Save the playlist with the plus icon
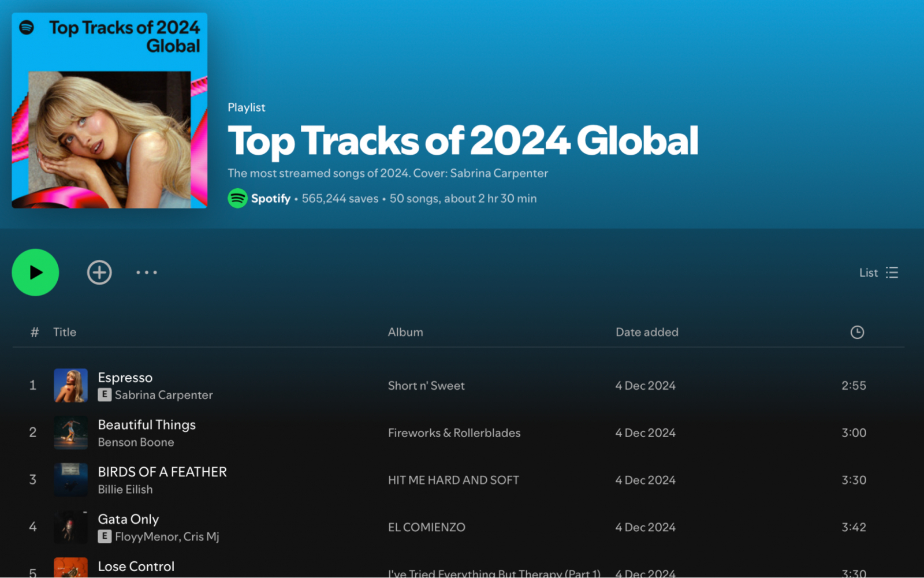The width and height of the screenshot is (924, 578). [x=99, y=273]
